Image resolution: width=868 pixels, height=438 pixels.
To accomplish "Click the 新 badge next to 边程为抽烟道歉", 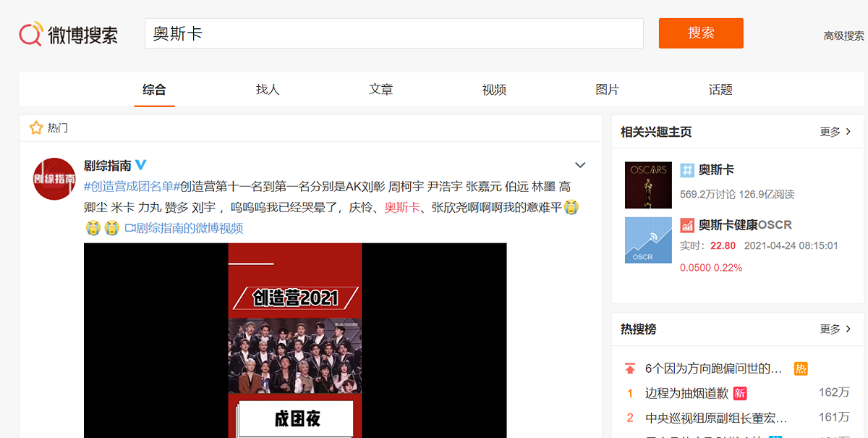I will tap(740, 393).
